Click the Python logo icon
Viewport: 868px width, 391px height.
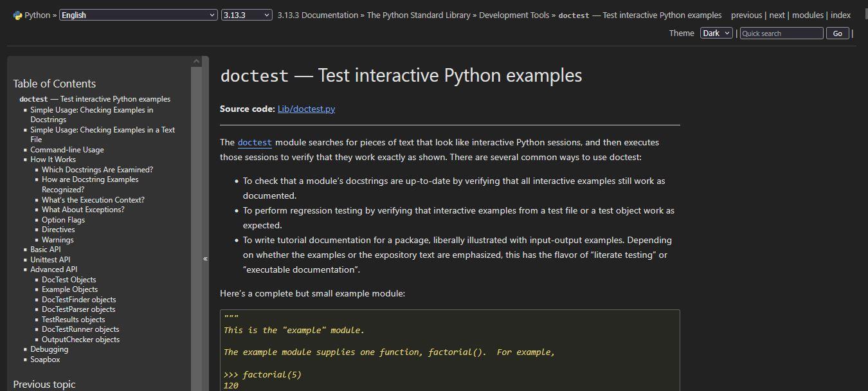coord(17,15)
